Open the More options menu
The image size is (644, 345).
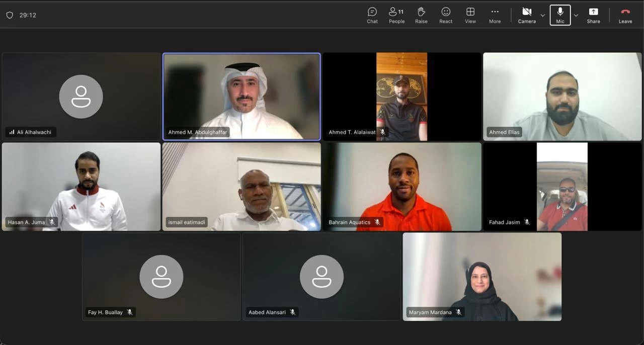[495, 15]
